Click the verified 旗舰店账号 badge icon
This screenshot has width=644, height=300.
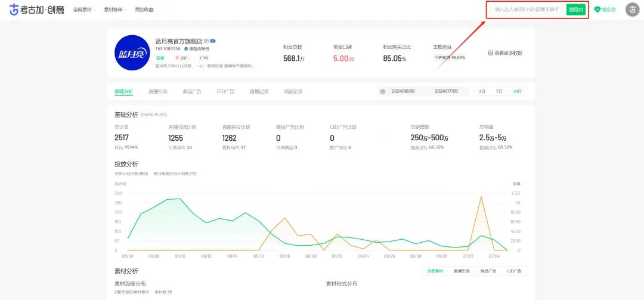point(186,48)
